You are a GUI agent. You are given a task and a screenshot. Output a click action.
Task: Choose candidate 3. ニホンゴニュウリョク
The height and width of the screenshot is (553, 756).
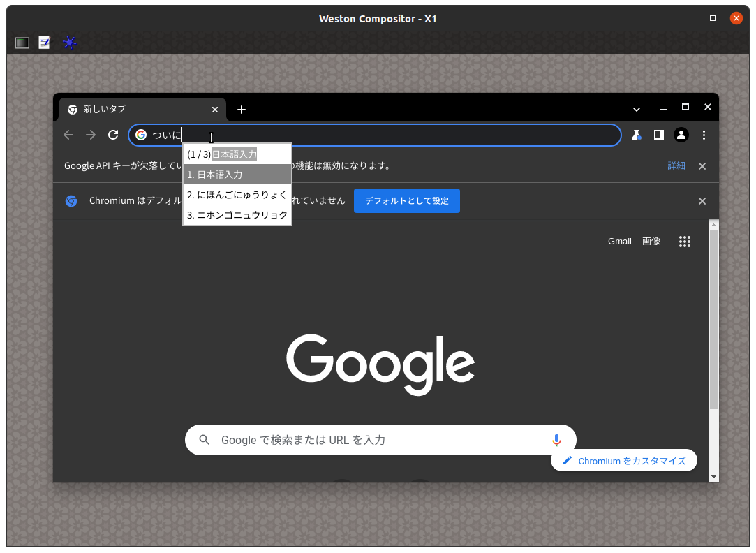[237, 215]
